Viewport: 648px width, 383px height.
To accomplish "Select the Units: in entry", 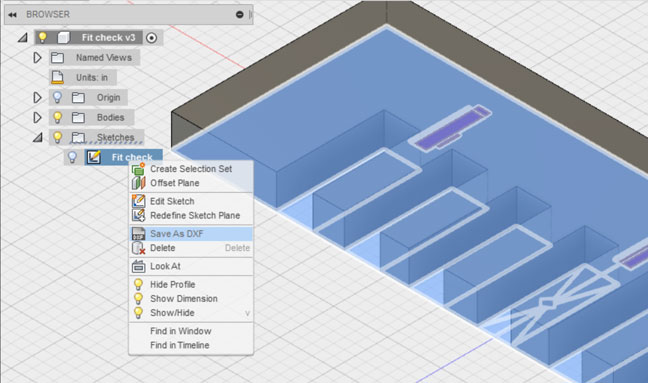I will 92,78.
